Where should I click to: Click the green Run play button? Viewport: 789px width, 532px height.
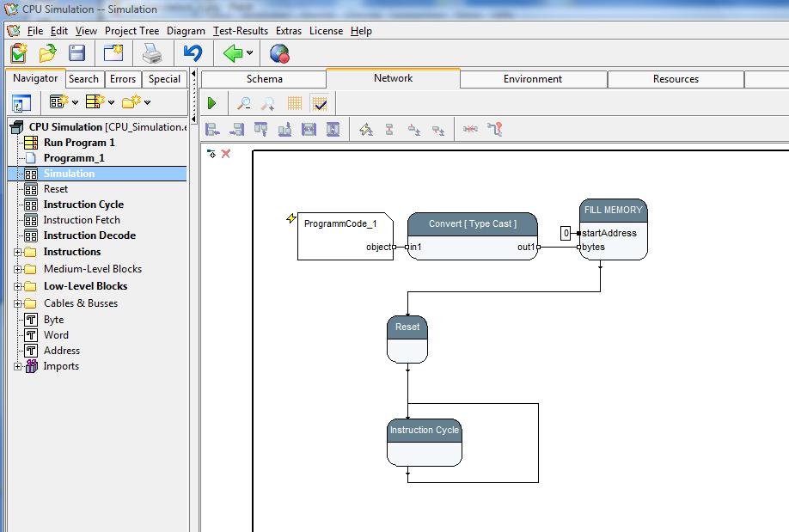(211, 103)
